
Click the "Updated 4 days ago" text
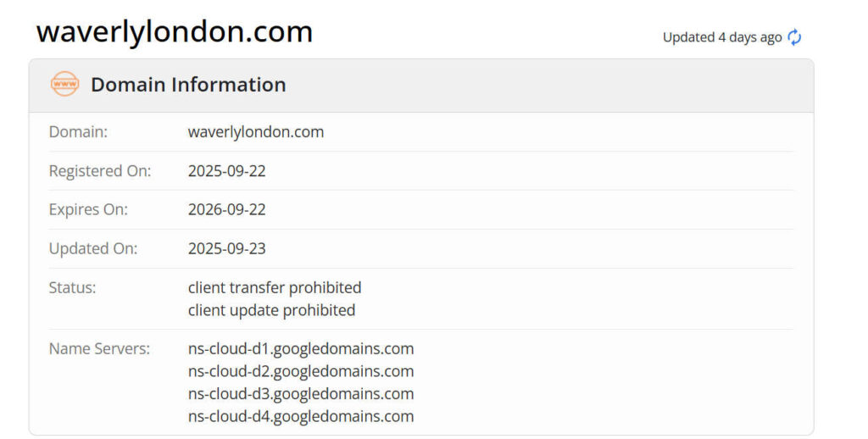(722, 37)
